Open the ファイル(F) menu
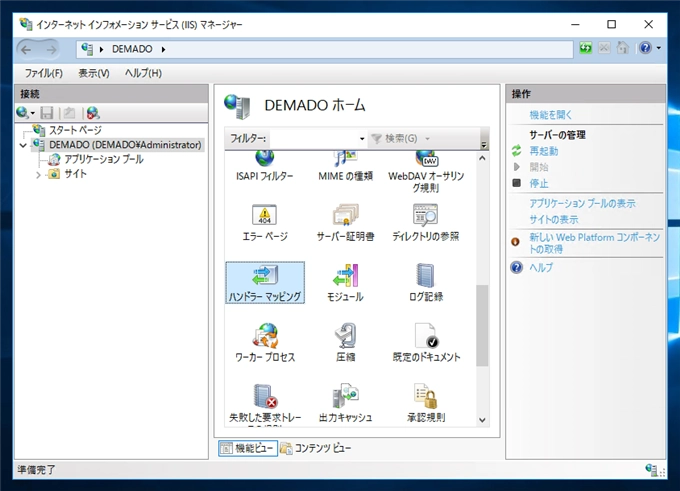The height and width of the screenshot is (491, 680). coord(43,73)
